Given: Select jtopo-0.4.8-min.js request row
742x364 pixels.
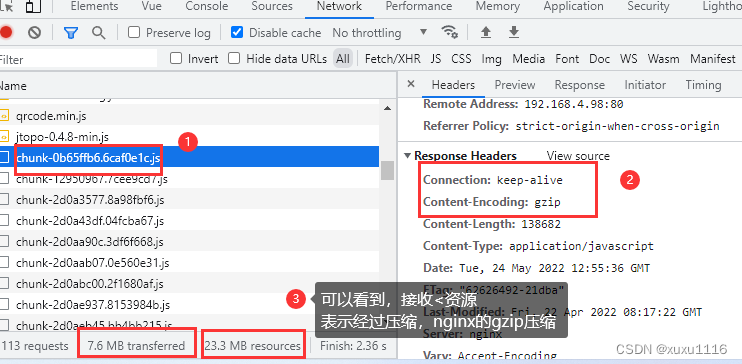Looking at the screenshot, I should click(x=189, y=137).
